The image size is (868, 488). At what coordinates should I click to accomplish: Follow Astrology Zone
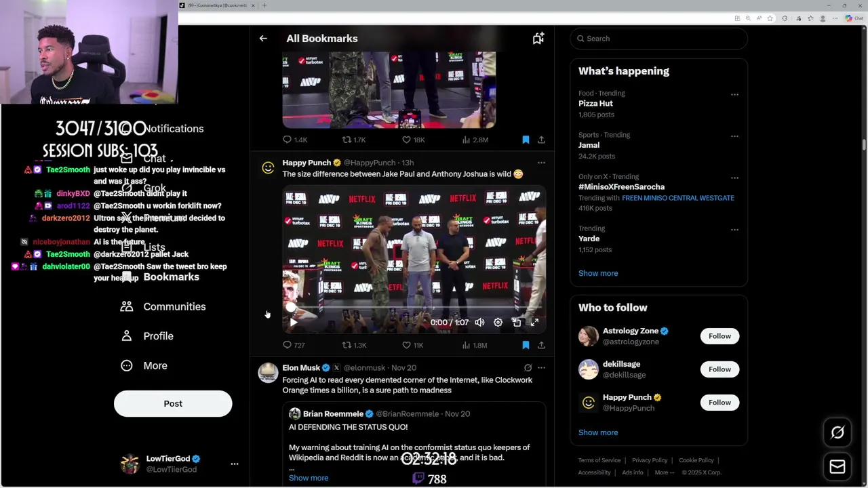[x=719, y=336]
